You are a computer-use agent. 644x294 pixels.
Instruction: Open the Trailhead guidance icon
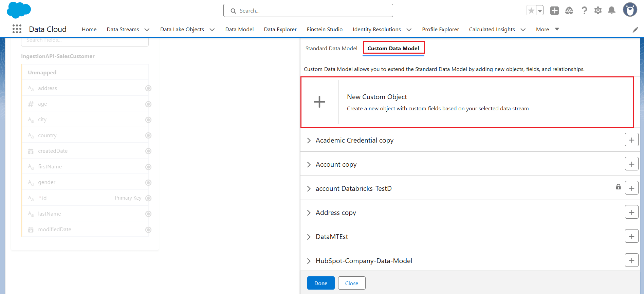pos(569,11)
